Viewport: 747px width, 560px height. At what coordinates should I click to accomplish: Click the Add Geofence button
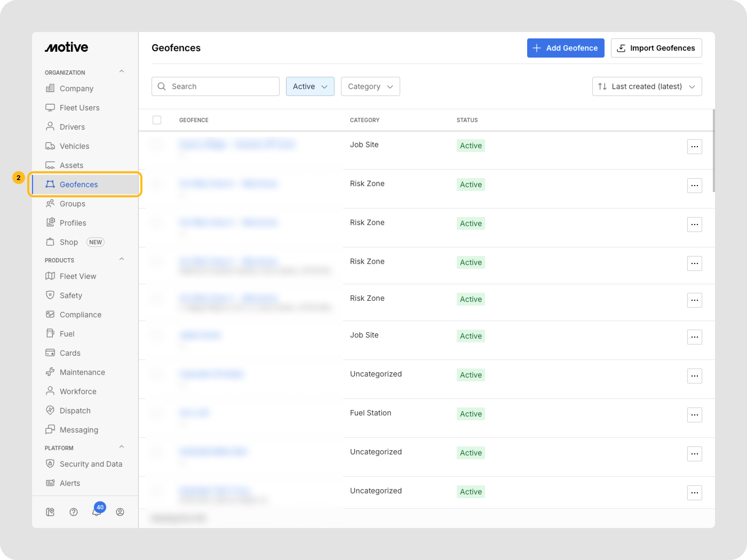point(565,48)
